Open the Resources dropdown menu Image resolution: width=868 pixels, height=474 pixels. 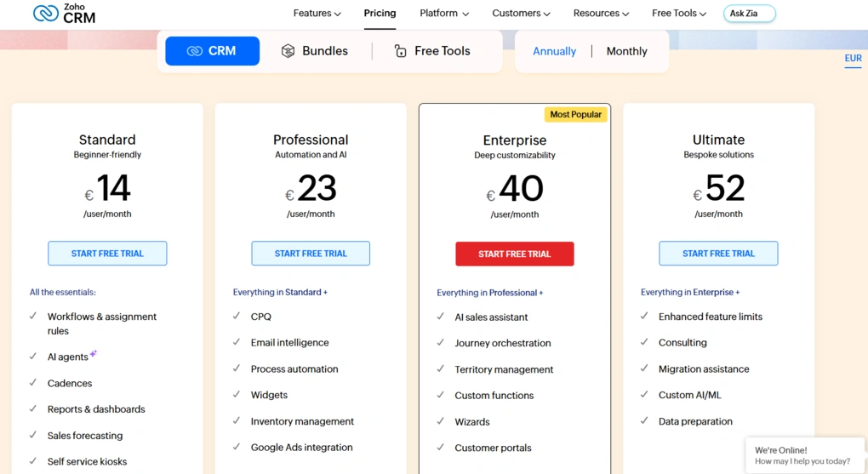point(601,14)
